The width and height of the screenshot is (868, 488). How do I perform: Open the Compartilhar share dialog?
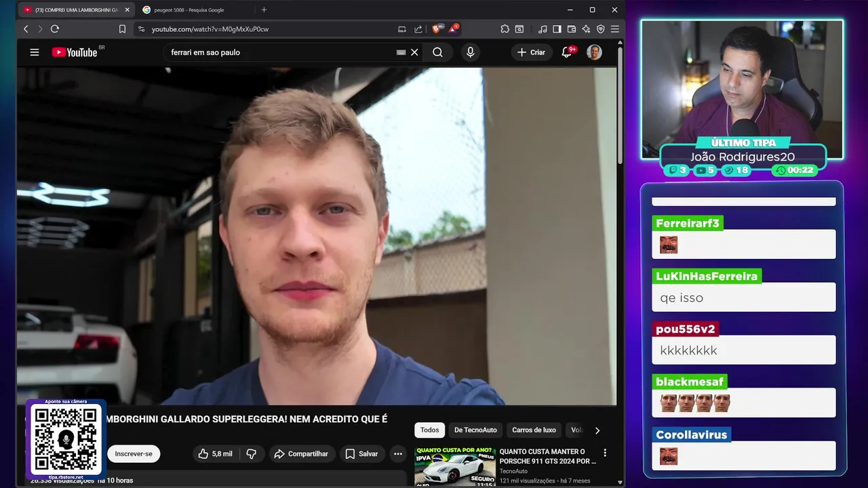tap(301, 453)
